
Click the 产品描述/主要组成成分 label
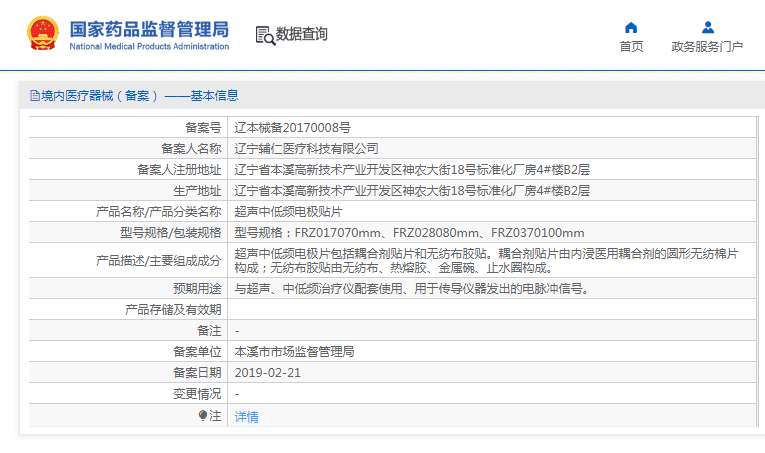tap(159, 261)
